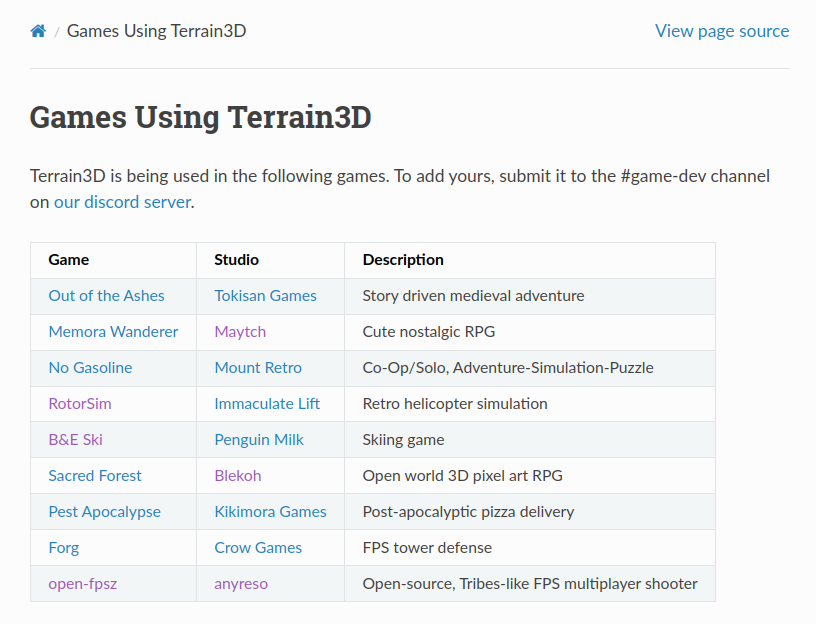Open the open-fpsz game link

pos(83,583)
